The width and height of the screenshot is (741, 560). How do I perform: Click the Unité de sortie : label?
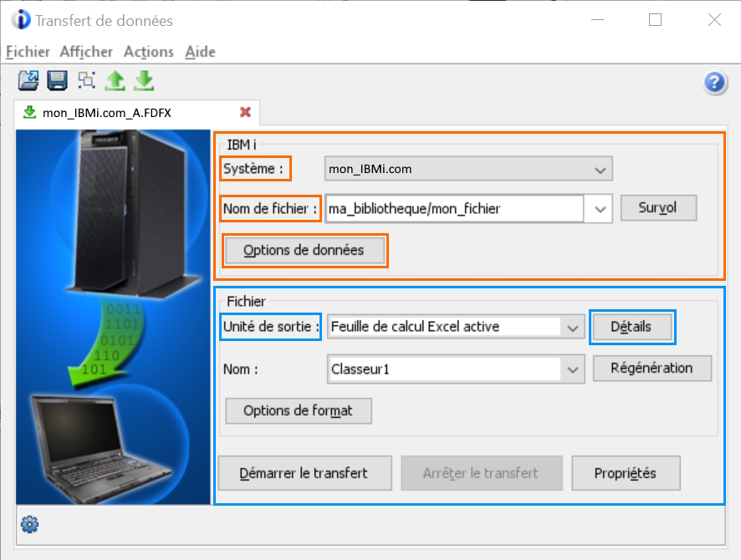(271, 326)
